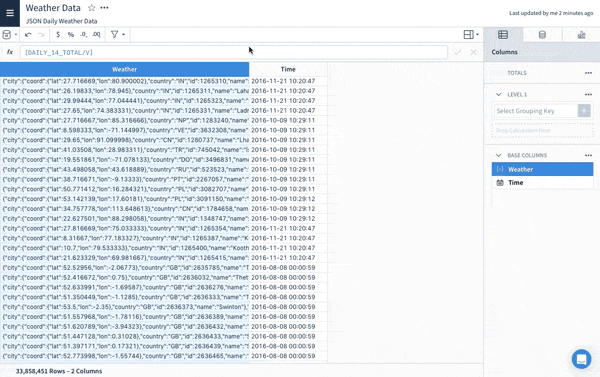This screenshot has height=377, width=600.
Task: Click the Weather cell containing Swinton
Action: point(124,307)
